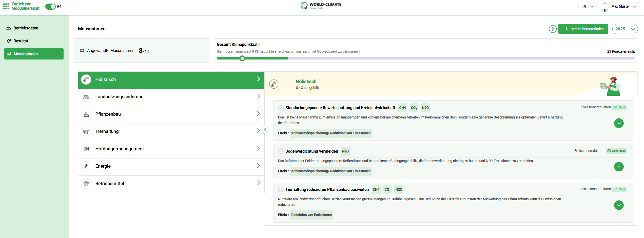Click the Energie lightning bolt icon

(x=86, y=166)
